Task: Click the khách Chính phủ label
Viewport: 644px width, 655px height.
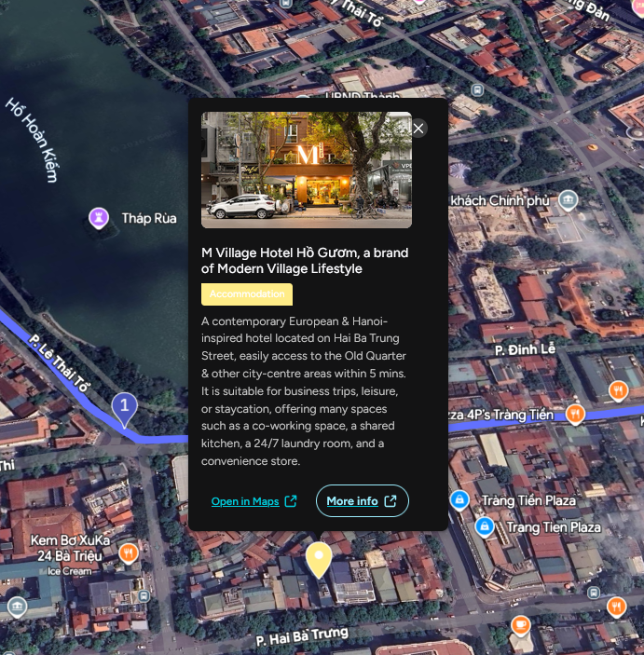Action: 500,201
